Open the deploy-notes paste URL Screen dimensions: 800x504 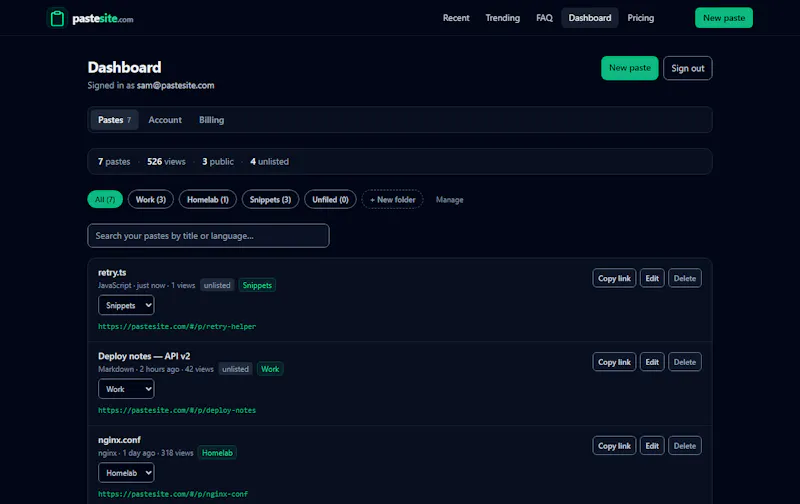pyautogui.click(x=177, y=410)
